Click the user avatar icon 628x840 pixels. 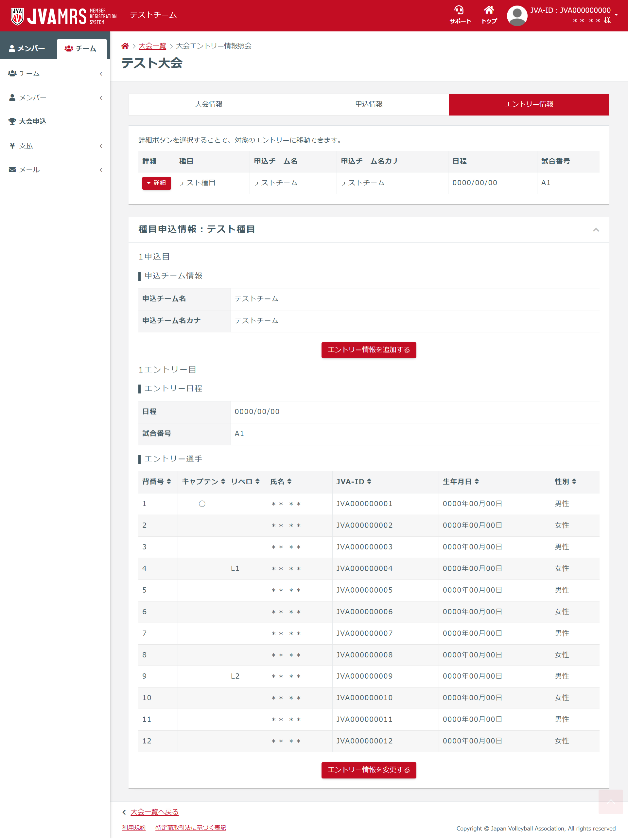tap(517, 16)
